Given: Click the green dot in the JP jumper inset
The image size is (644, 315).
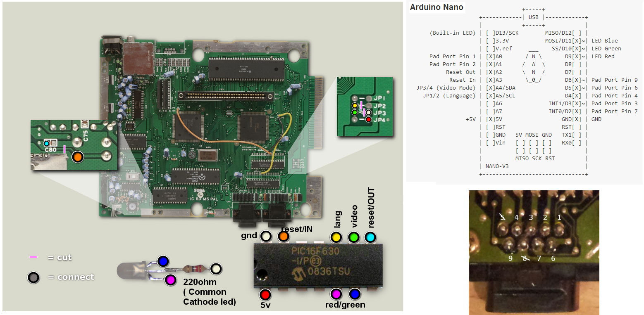Looking at the screenshot, I should (x=354, y=112).
